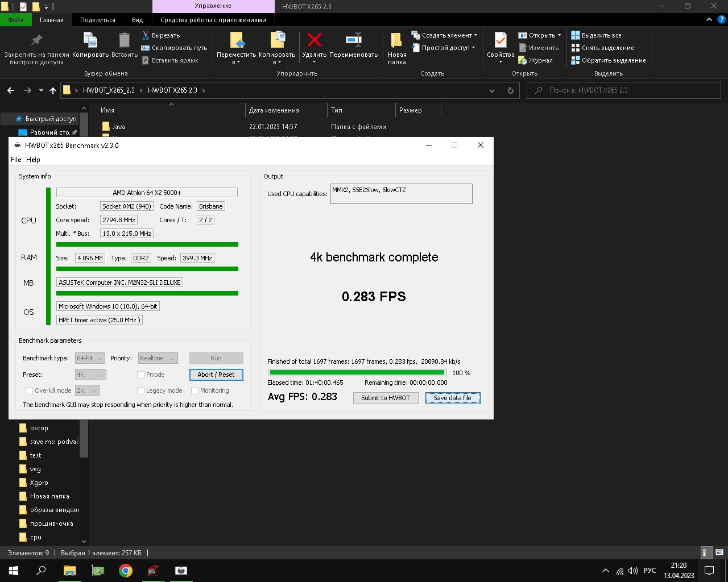Click Windows taskbar search magnifier

tap(41, 571)
